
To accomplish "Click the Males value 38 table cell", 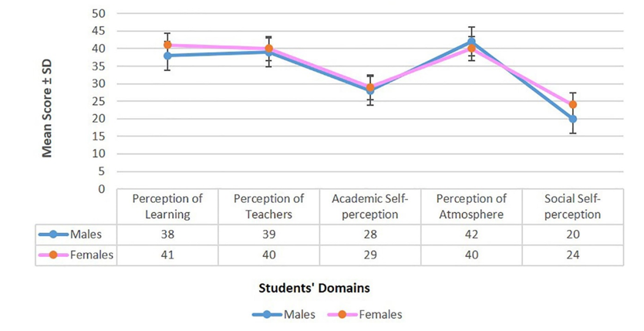I will tap(167, 235).
